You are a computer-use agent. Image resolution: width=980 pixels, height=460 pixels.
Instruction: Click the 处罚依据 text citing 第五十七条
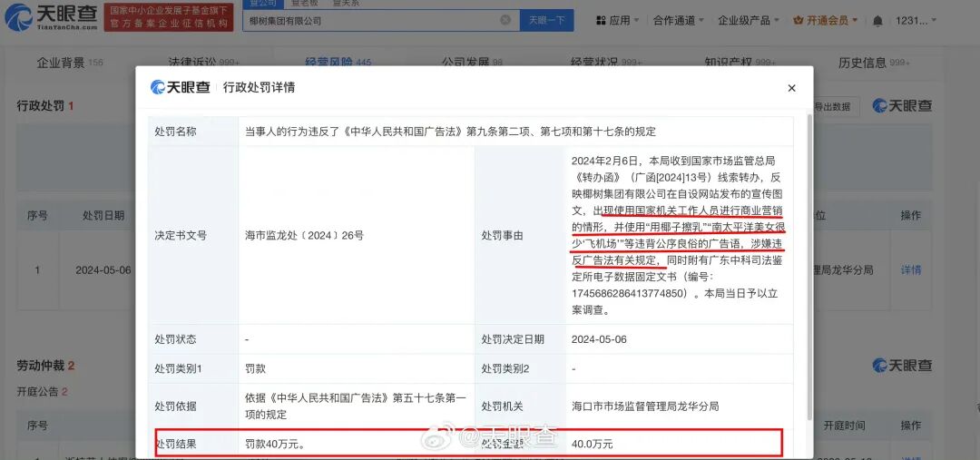tap(355, 406)
